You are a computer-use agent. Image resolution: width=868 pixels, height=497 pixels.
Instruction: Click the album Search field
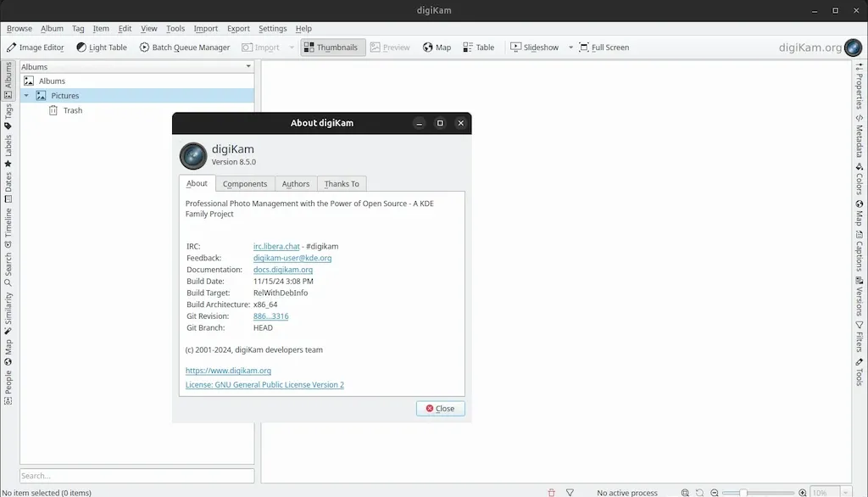tap(136, 476)
